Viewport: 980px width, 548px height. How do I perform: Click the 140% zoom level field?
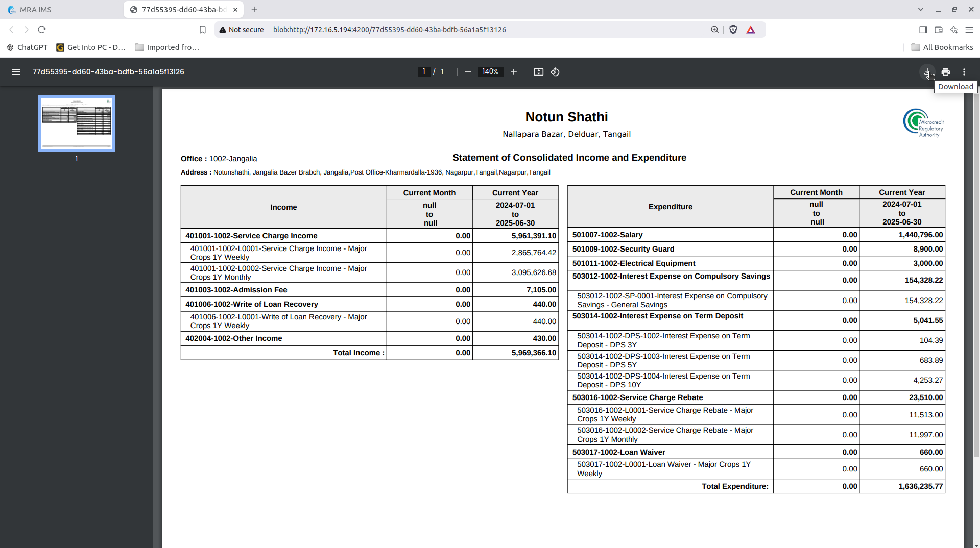click(490, 72)
